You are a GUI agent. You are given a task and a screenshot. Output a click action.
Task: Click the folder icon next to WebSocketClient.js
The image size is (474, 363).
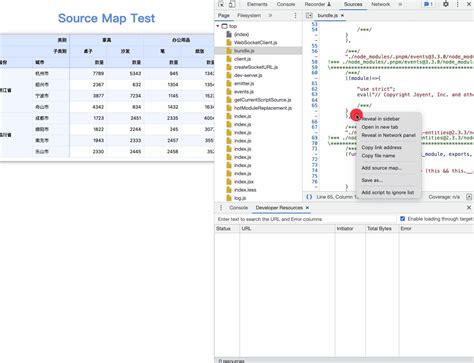(x=229, y=43)
